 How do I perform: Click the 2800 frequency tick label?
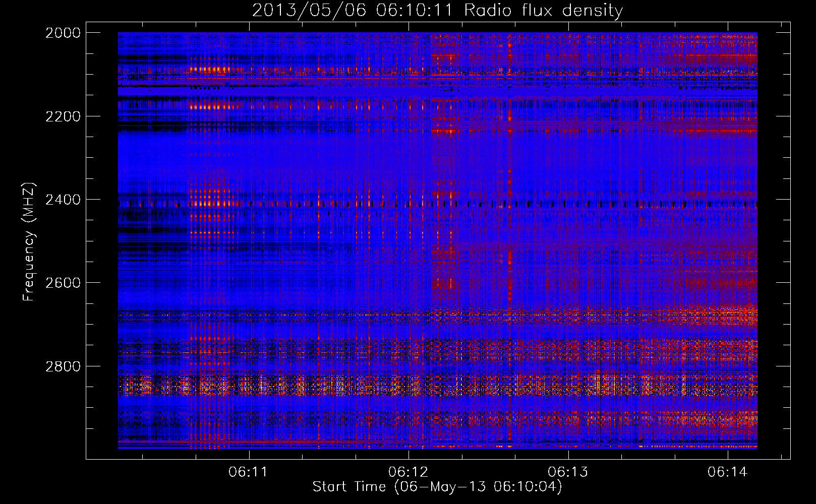63,366
